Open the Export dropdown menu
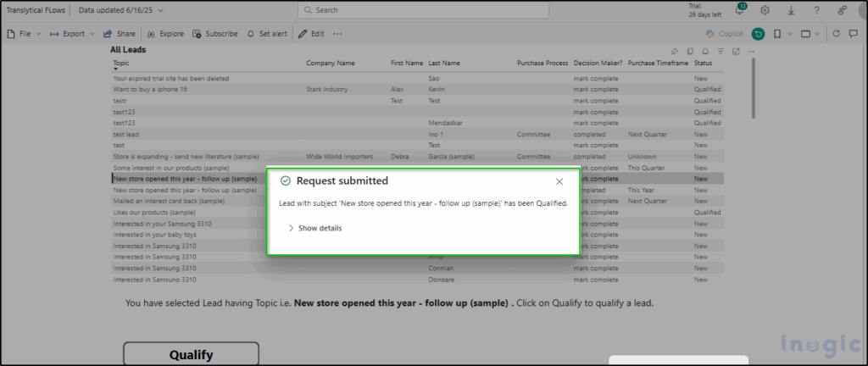This screenshot has height=366, width=868. pyautogui.click(x=73, y=34)
